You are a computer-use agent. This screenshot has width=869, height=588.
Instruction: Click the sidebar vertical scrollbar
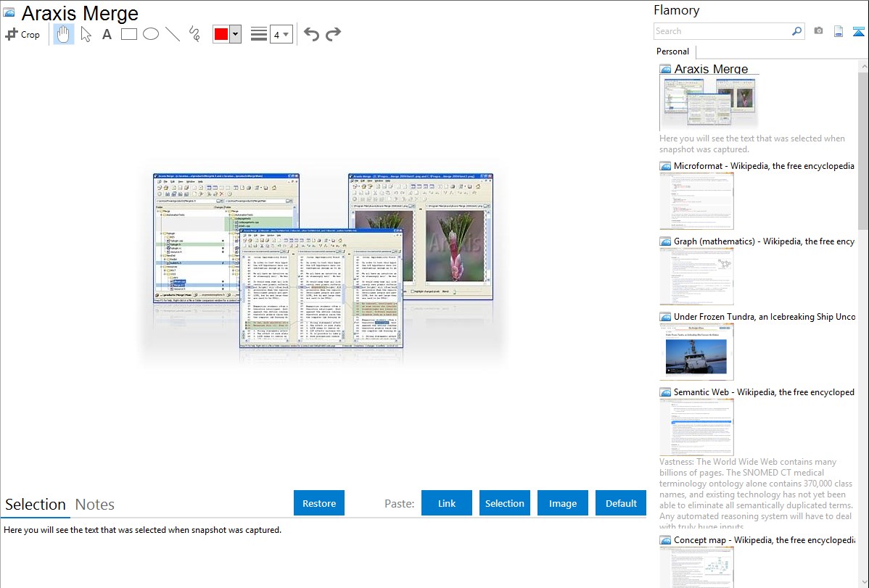point(863,149)
